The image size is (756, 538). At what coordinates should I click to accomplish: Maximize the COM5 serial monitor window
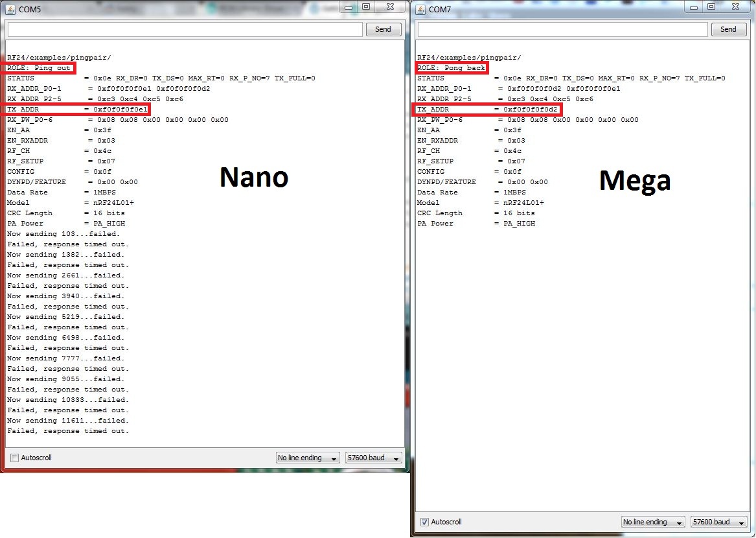pos(366,6)
